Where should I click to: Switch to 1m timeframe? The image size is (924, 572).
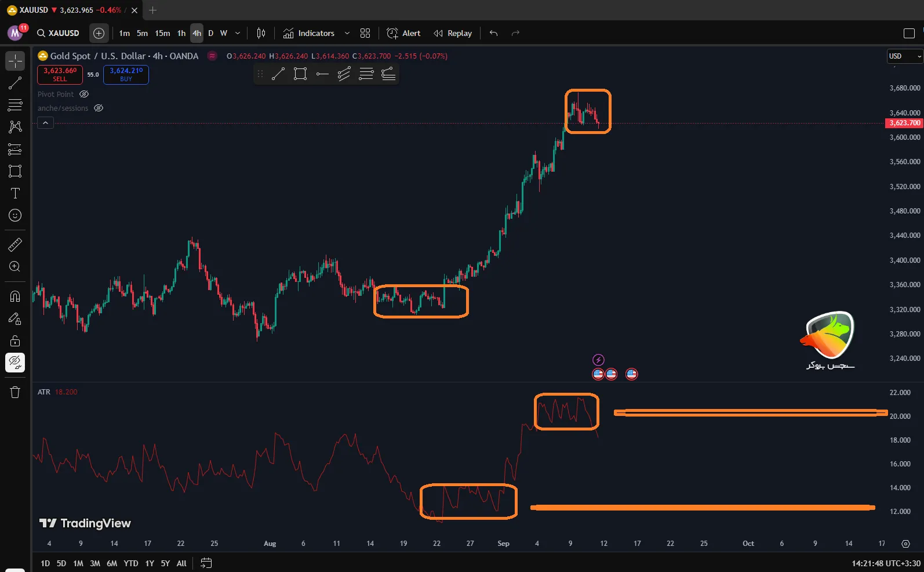tap(125, 33)
